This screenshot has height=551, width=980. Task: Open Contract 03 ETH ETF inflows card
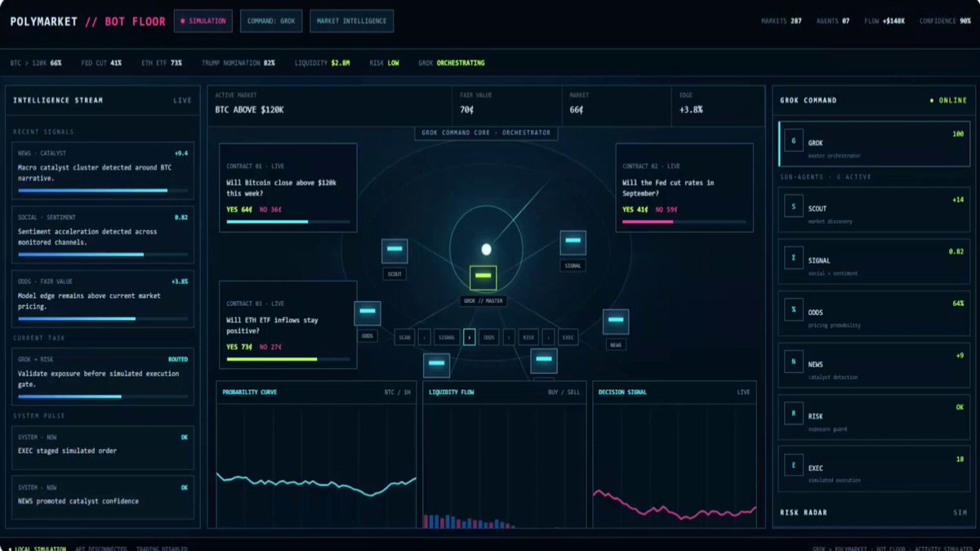pyautogui.click(x=288, y=325)
